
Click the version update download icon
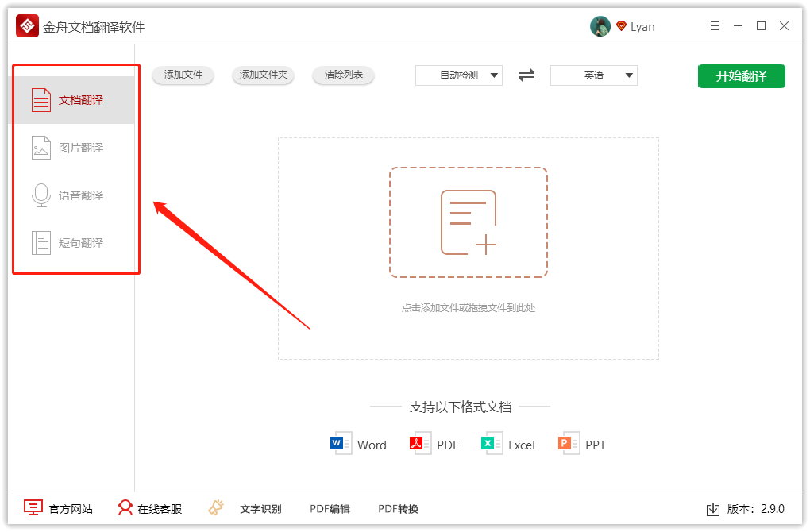[712, 509]
